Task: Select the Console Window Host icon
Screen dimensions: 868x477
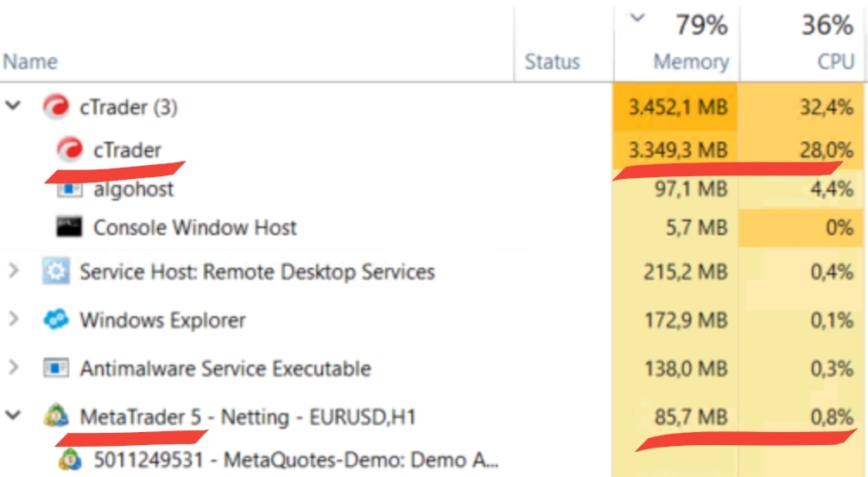Action: pos(69,227)
